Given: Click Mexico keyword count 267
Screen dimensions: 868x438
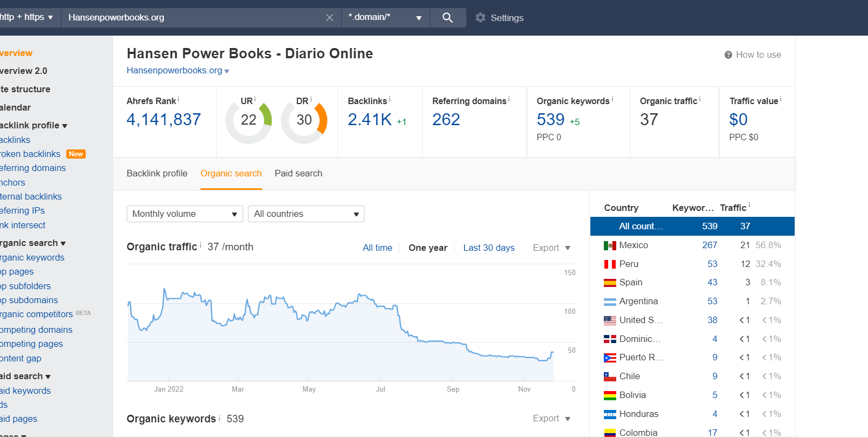Looking at the screenshot, I should click(709, 245).
